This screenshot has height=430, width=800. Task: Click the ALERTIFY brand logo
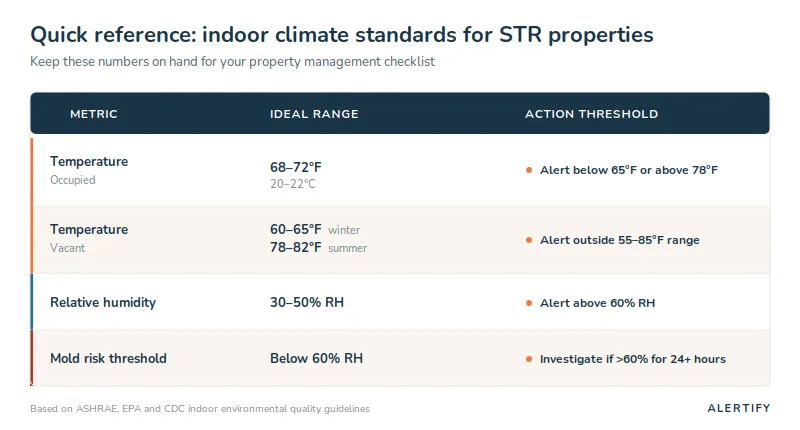click(x=738, y=408)
